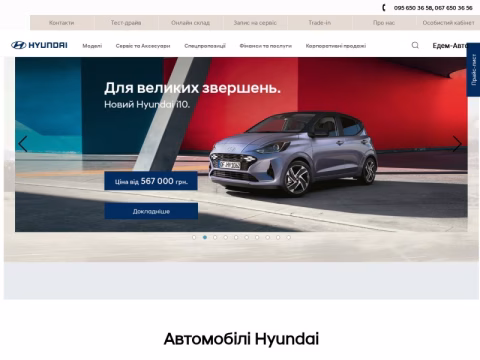Open Корпоративні продажі menu
Image resolution: width=480 pixels, height=360 pixels.
tap(336, 46)
